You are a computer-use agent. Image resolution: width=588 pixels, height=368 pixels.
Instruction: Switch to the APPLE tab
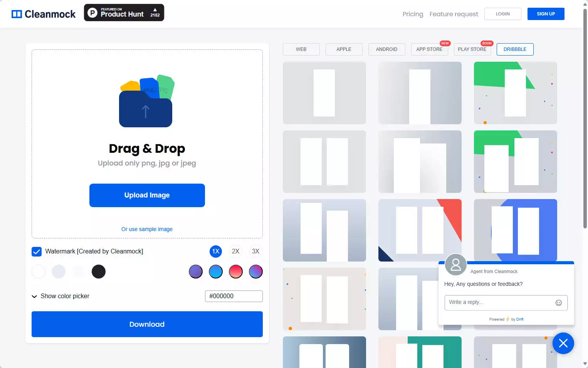tap(344, 49)
